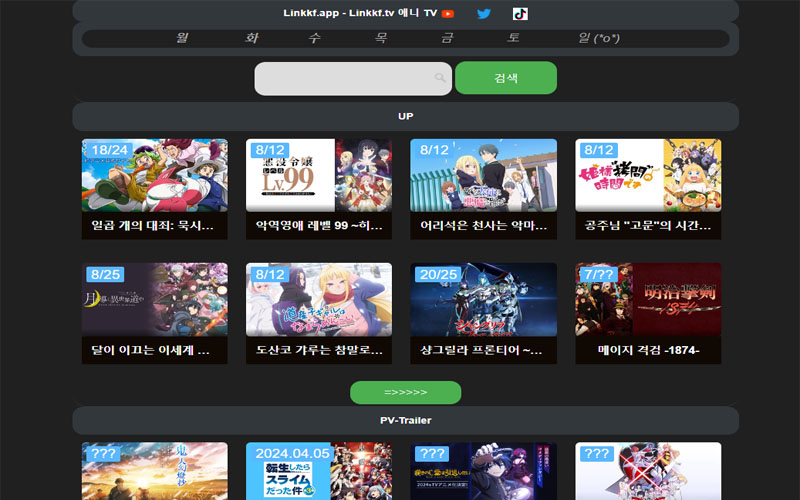The image size is (800, 500).
Task: Open the 2024.04.05 trailer thumbnail
Action: tap(319, 471)
